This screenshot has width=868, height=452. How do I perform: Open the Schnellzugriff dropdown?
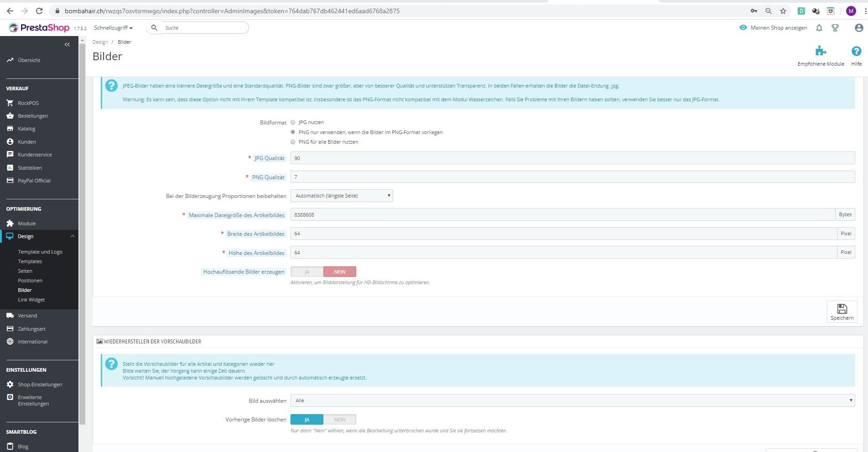pos(113,28)
